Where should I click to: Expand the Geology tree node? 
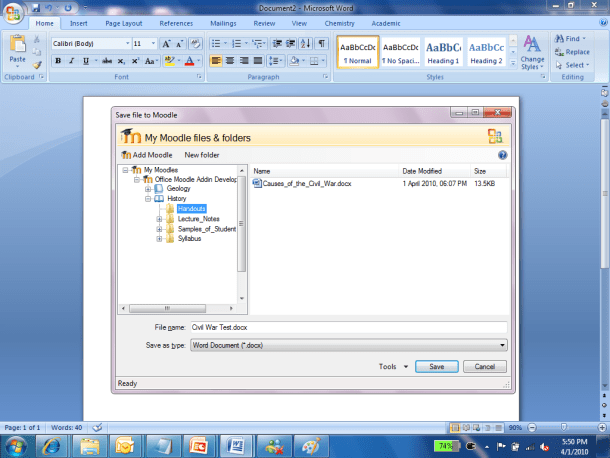click(x=148, y=189)
